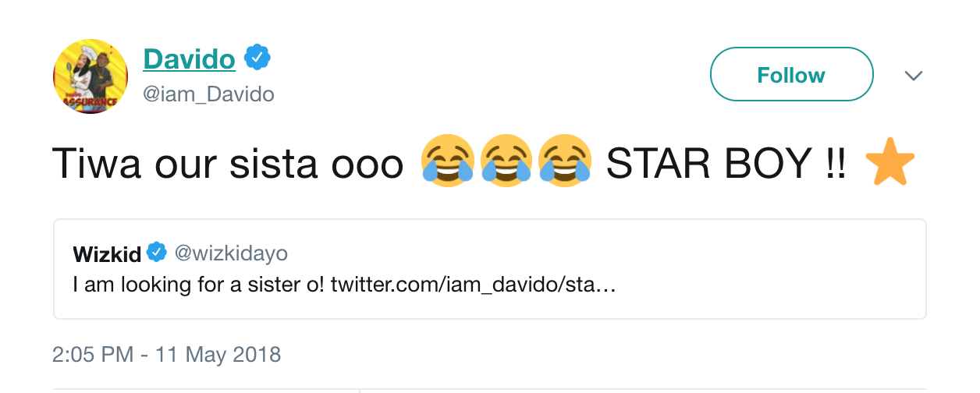The width and height of the screenshot is (980, 393).
Task: Click the "STAR BOY !!" text
Action: (x=726, y=165)
